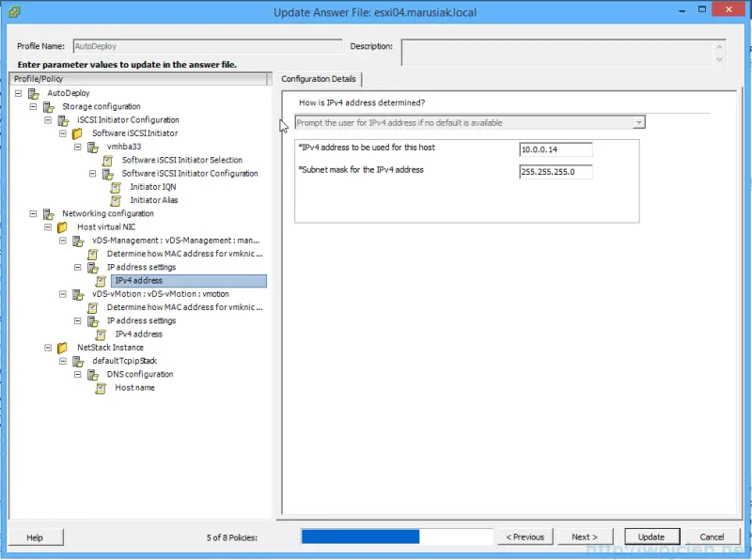Click the Host name policy icon
The width and height of the screenshot is (752, 560).
pyautogui.click(x=102, y=387)
